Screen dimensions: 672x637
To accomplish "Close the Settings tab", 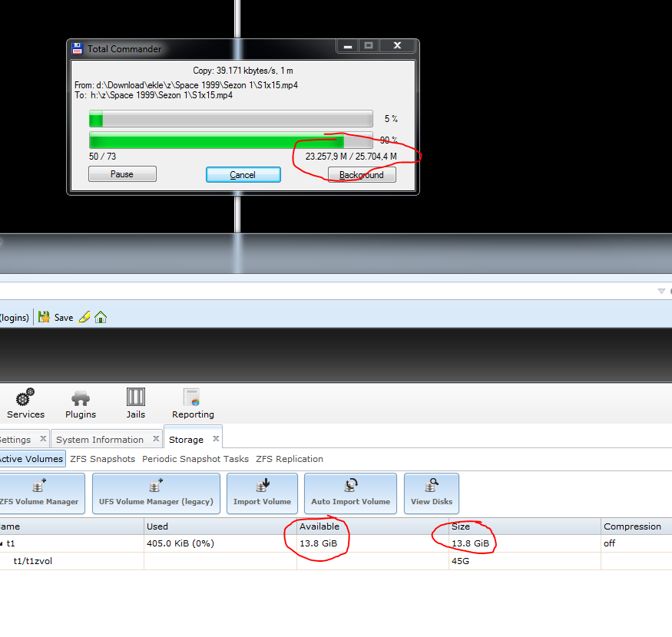I will click(x=43, y=439).
